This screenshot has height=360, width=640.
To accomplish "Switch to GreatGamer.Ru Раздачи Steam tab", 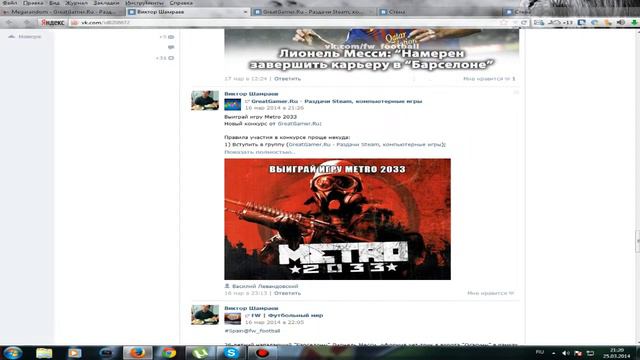I will [312, 12].
